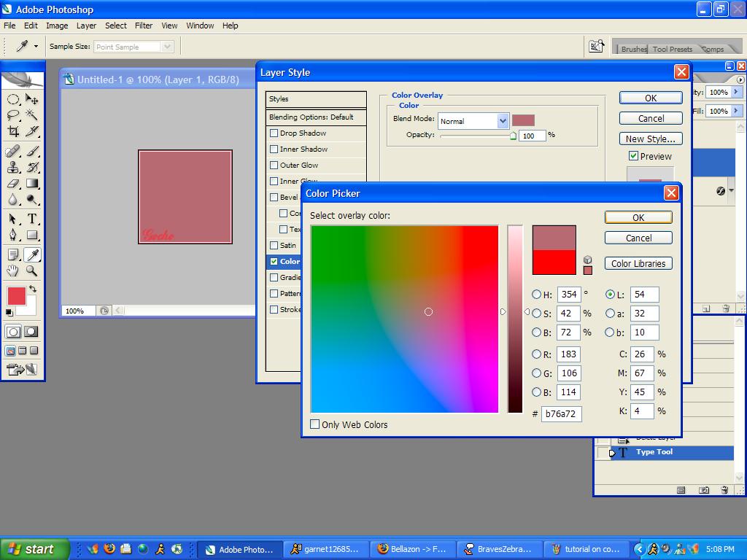Open the Filter menu
This screenshot has height=560, width=747.
[x=144, y=26]
